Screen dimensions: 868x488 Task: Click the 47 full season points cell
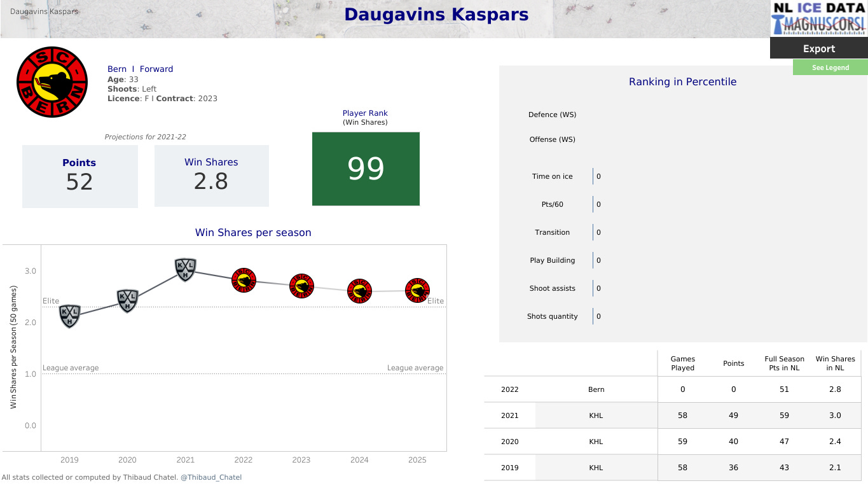(784, 442)
